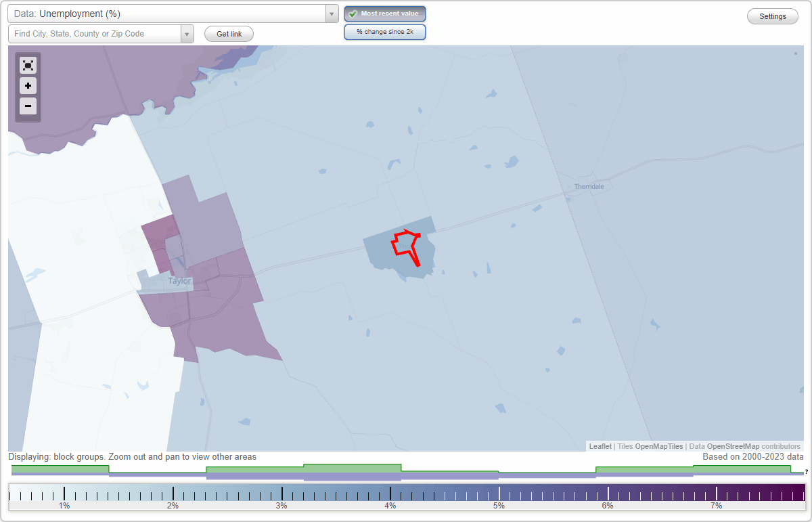Click the 'Based on 2000-2023 data' text
The image size is (812, 522).
(753, 457)
